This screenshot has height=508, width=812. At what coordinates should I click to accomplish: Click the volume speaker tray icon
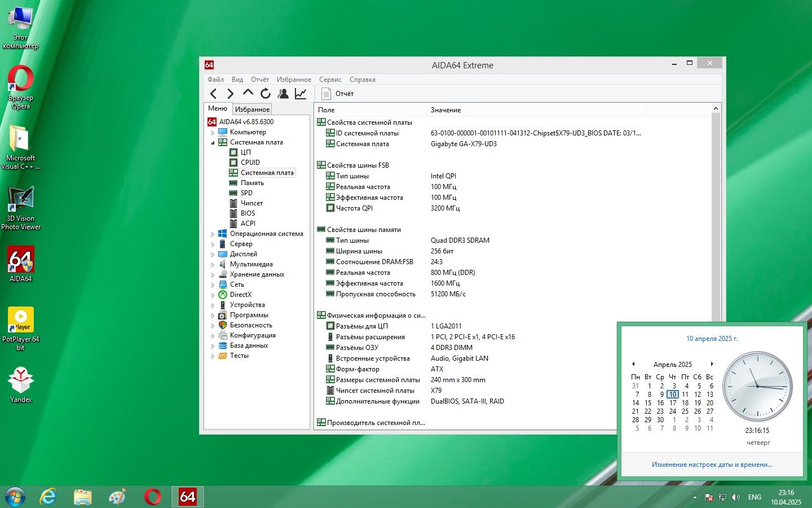[735, 497]
